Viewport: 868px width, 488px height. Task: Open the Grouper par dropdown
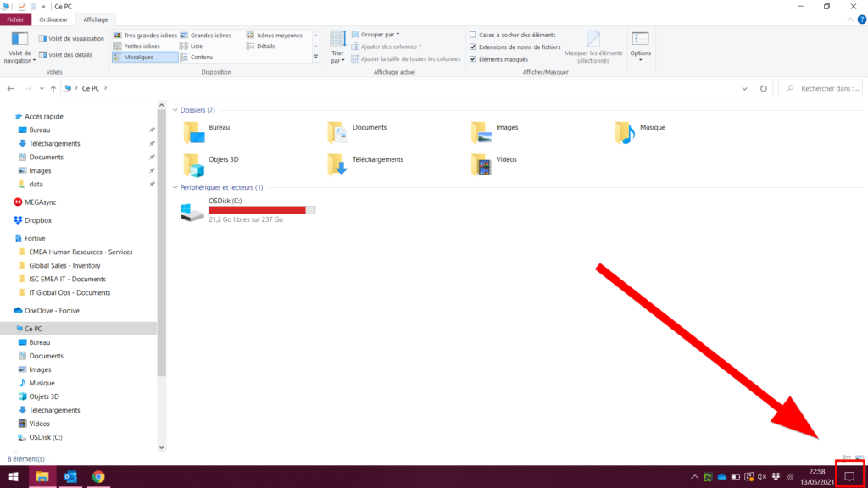pyautogui.click(x=377, y=35)
